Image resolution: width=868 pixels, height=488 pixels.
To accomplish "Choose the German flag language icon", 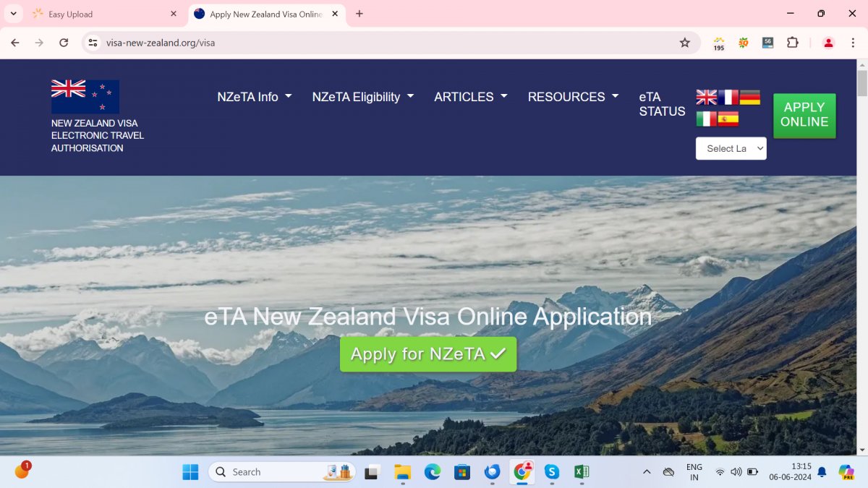I will [750, 98].
